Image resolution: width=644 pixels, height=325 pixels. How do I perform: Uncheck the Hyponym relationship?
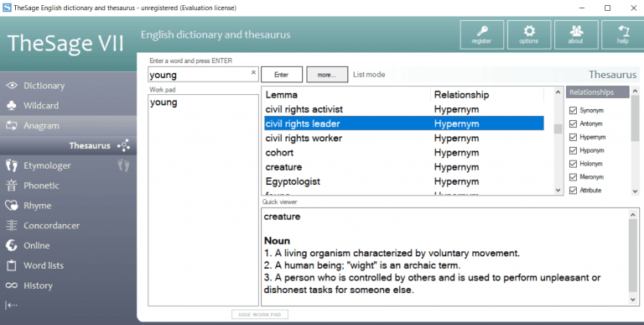tap(573, 150)
